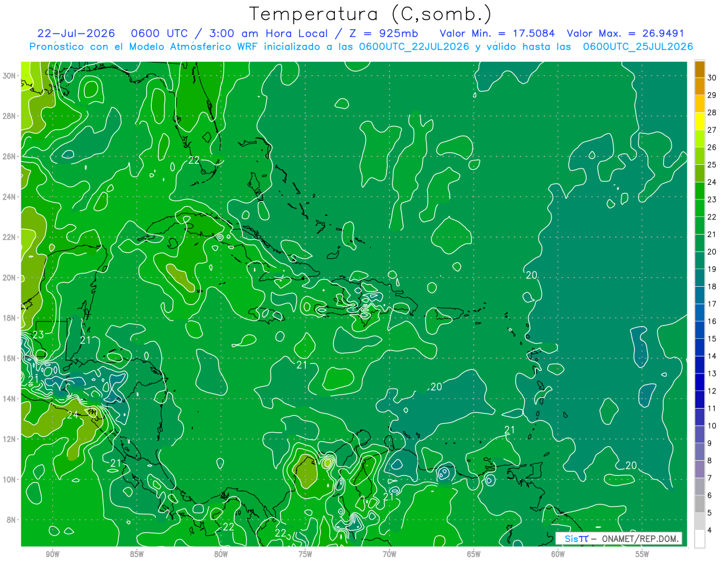
Task: Click the light gray swatch between 4 and 5
Action: tap(699, 522)
